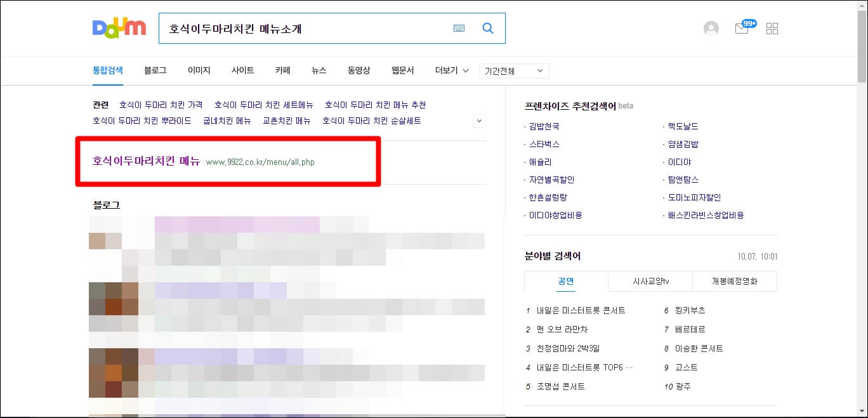This screenshot has height=418, width=868.
Task: Click franchise keyword 도미노피자할인
Action: point(695,197)
